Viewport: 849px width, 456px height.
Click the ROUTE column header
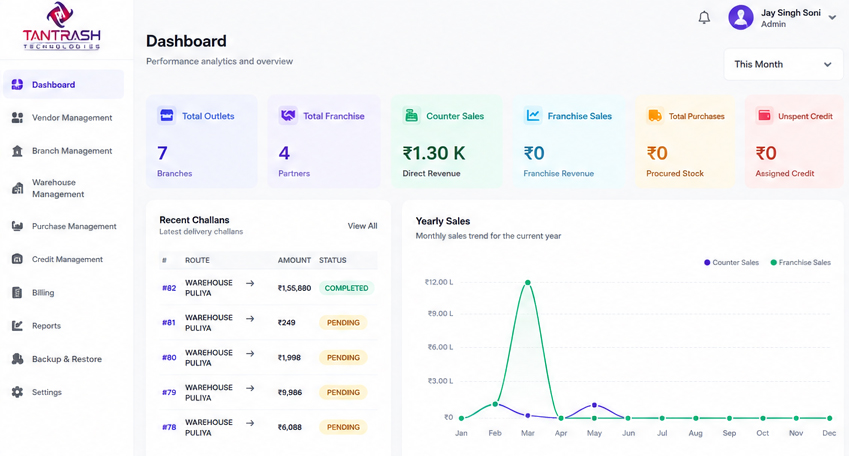pos(197,260)
